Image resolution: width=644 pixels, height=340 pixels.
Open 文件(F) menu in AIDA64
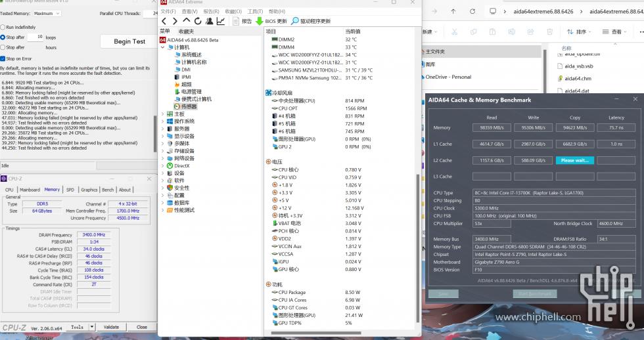click(x=168, y=11)
